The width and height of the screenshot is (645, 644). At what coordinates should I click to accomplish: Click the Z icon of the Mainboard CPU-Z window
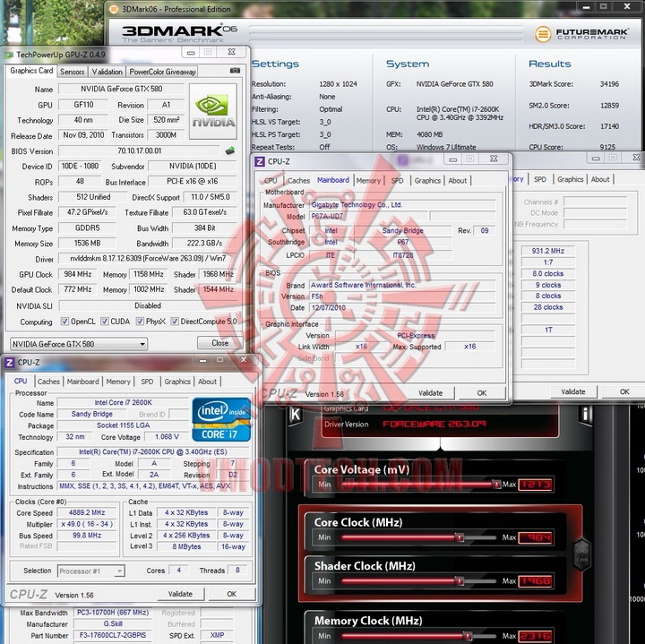pos(260,161)
